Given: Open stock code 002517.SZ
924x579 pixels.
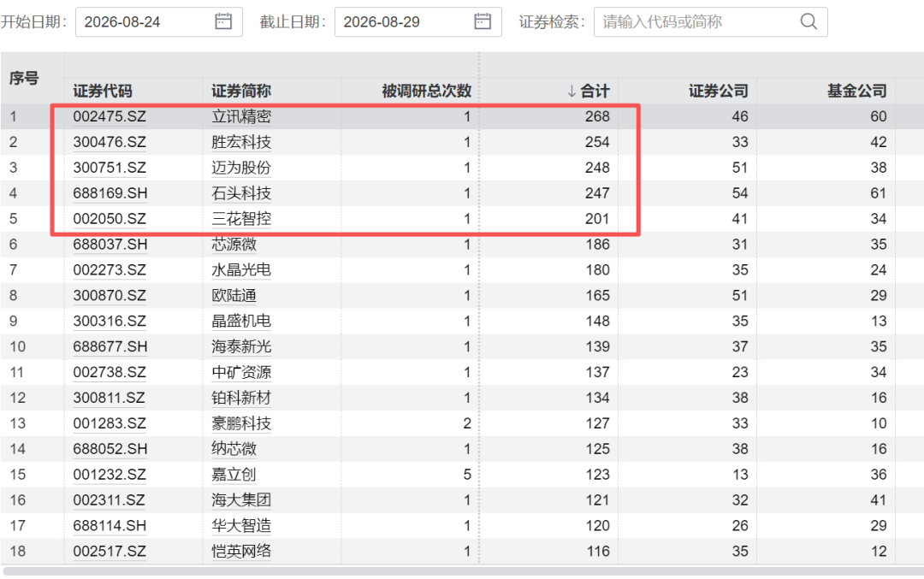Looking at the screenshot, I should pos(110,552).
